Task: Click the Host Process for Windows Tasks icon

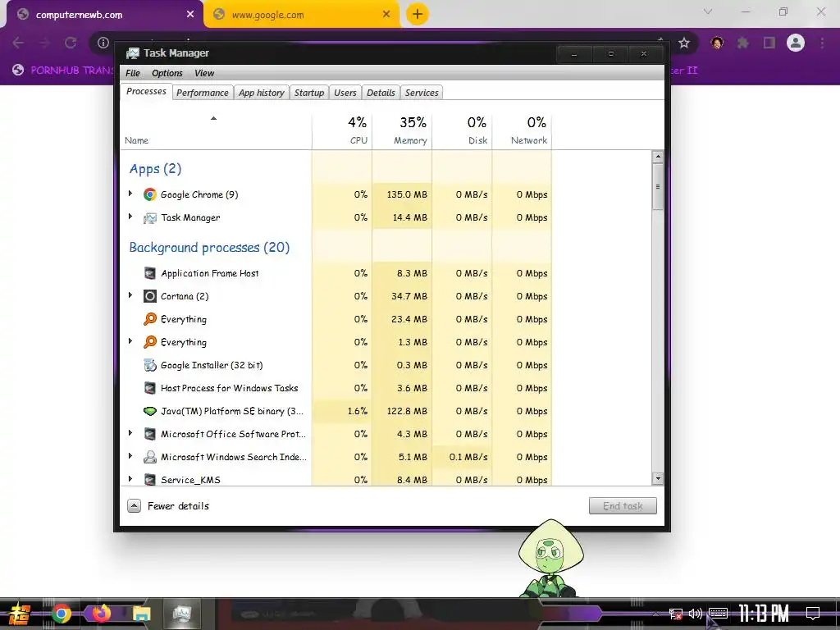Action: coord(150,388)
